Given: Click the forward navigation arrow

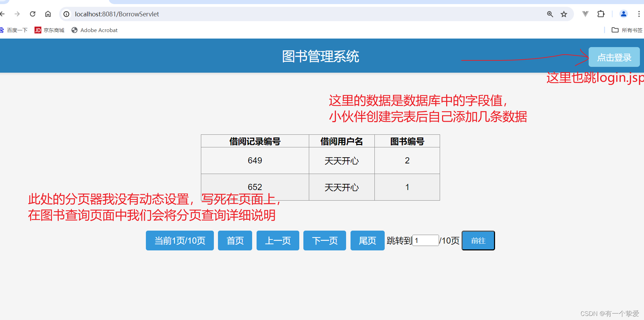Looking at the screenshot, I should click(17, 14).
